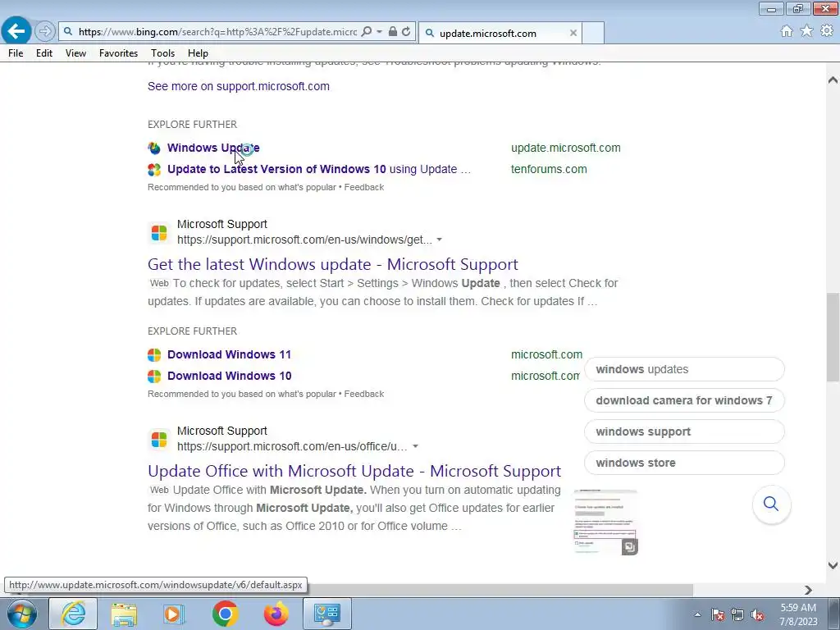This screenshot has height=630, width=840.
Task: Open the Control Panel taskbar window
Action: (x=327, y=614)
